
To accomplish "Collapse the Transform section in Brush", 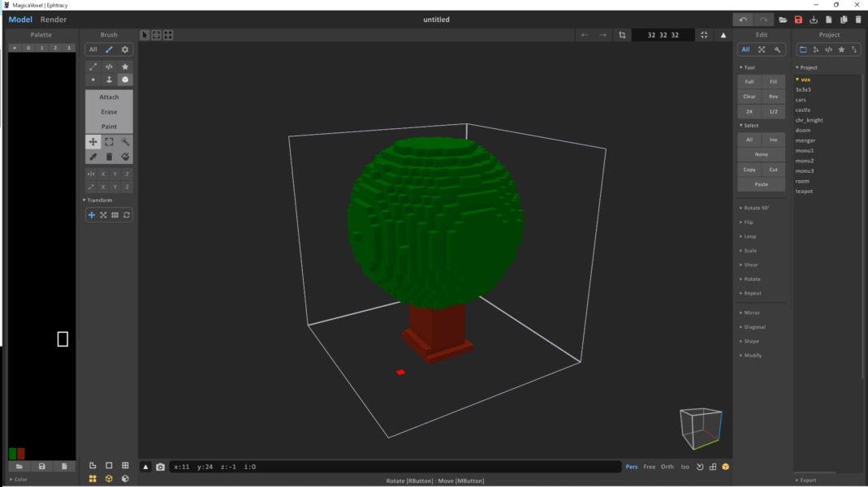I will point(97,200).
